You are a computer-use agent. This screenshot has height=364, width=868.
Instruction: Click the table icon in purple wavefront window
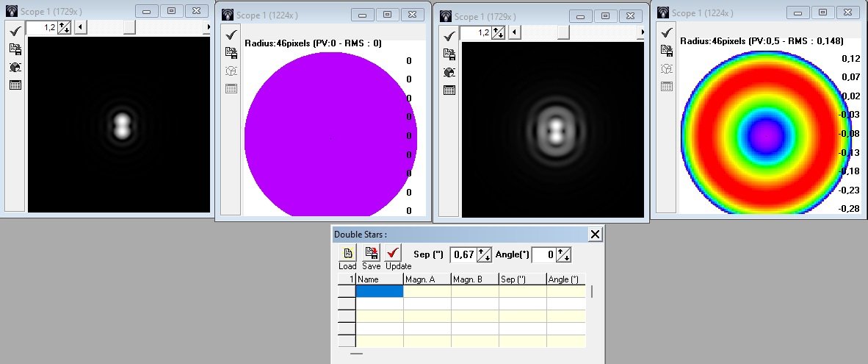click(x=231, y=88)
